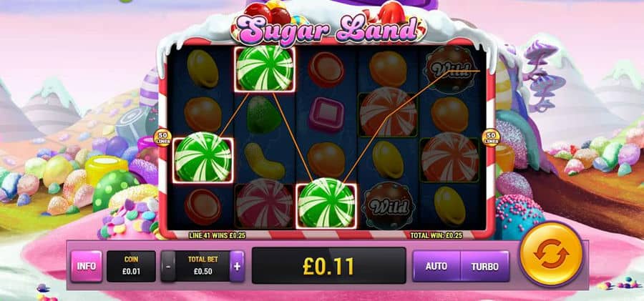The image size is (644, 301).
Task: Select the Wild symbol on top-right reel
Action: (x=450, y=69)
